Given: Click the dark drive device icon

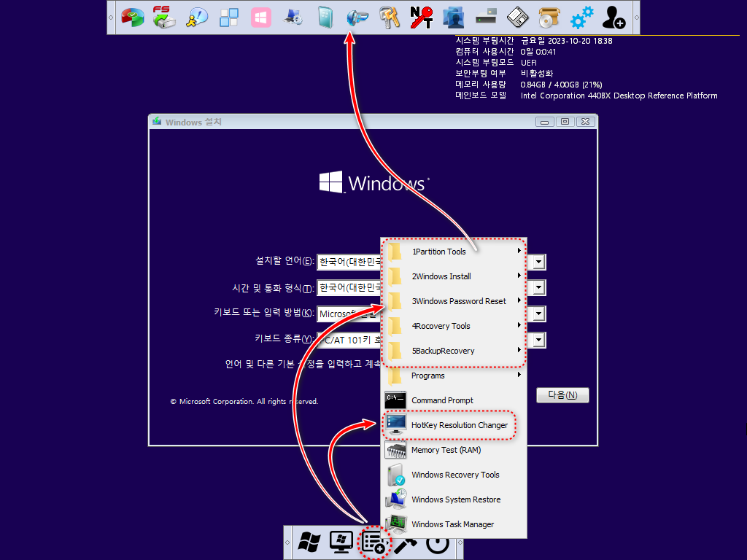Looking at the screenshot, I should coord(486,17).
